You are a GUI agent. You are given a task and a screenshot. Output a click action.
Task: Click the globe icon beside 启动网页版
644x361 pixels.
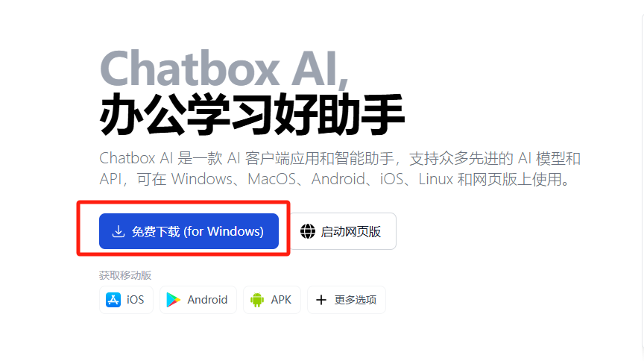(x=308, y=231)
